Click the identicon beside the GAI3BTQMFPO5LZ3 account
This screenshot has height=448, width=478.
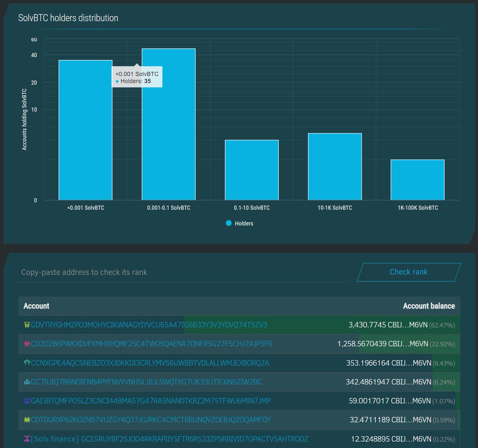click(27, 401)
